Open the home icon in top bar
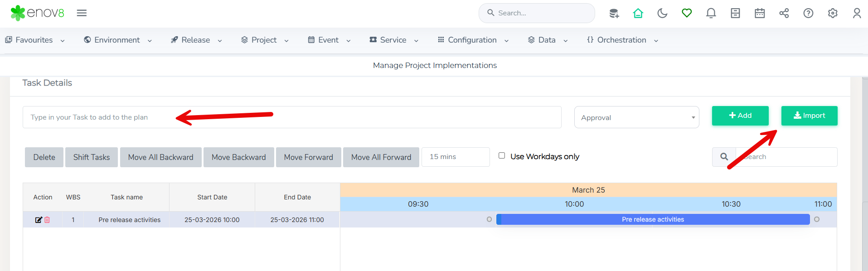 point(638,13)
